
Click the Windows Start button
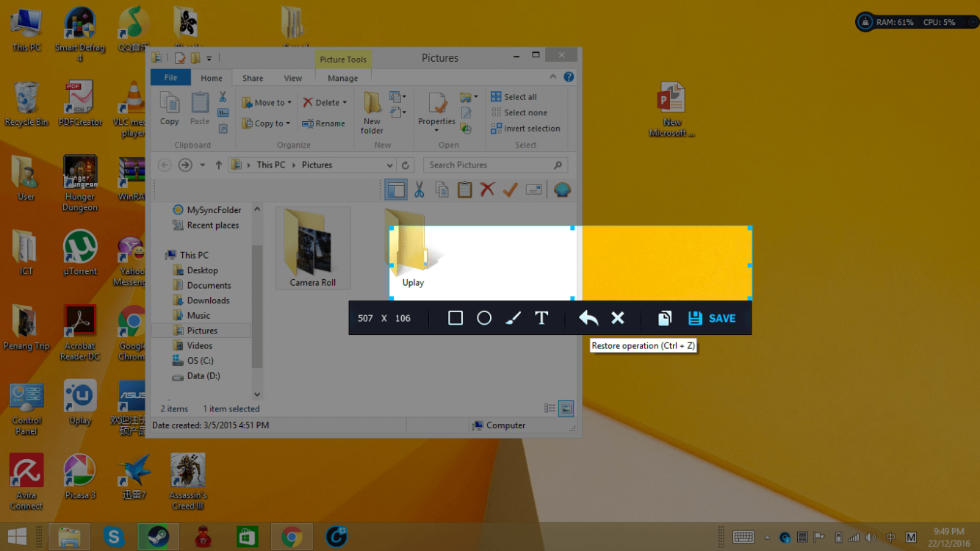18,537
